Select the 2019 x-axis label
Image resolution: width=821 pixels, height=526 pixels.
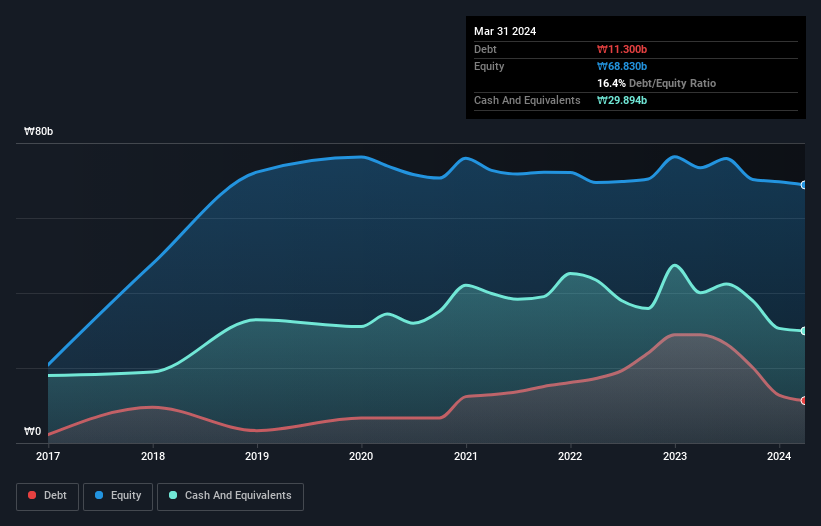click(x=257, y=456)
